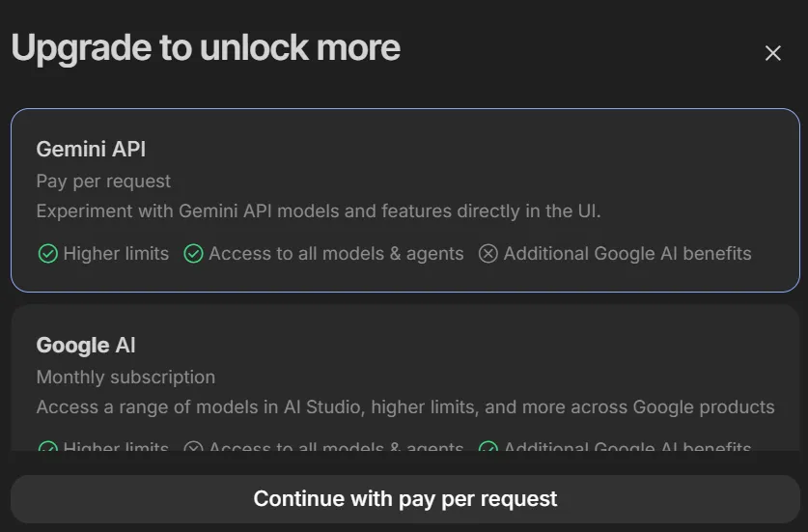
Task: Click 'Higher limits' text in Gemini API card
Action: tap(116, 254)
